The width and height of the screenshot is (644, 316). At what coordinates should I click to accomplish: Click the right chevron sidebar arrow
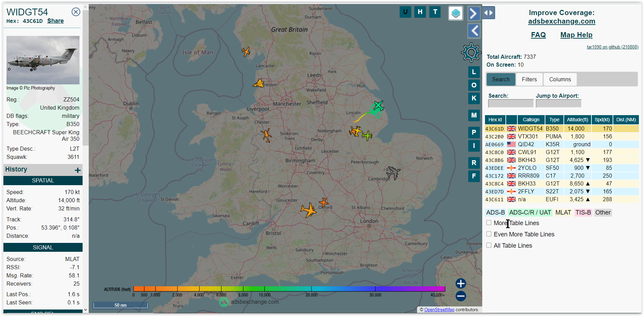pos(474,14)
